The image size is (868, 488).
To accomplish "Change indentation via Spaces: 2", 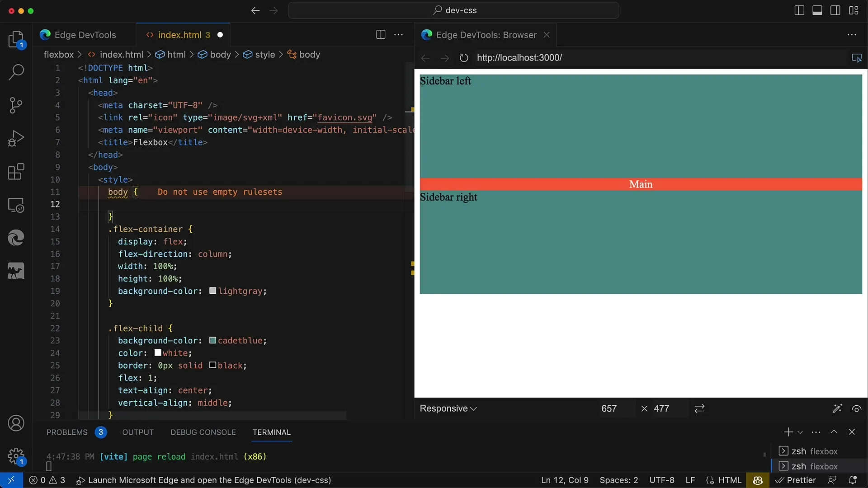I will tap(619, 480).
